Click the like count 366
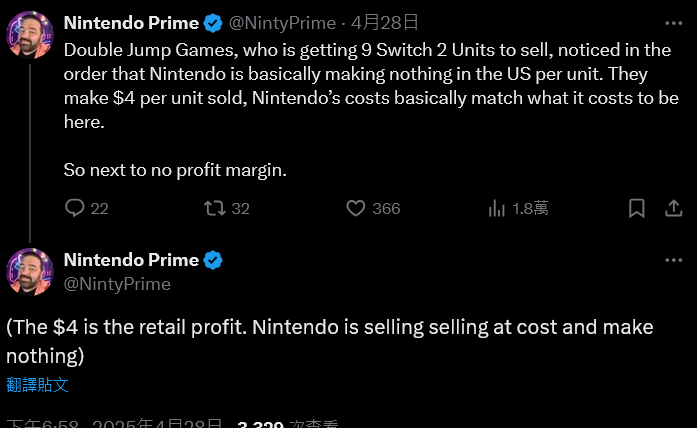This screenshot has height=428, width=697. pyautogui.click(x=386, y=209)
